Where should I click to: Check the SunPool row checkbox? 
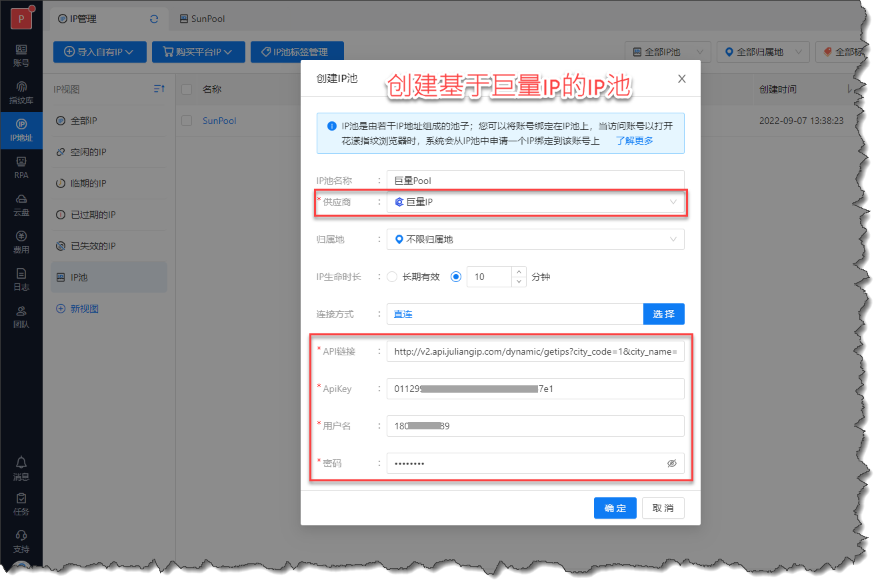(x=187, y=121)
